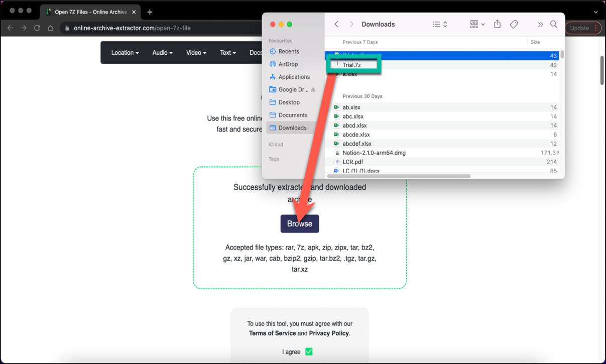Toggle the I agree checkbox
Viewport: 606px width, 364px height.
click(309, 351)
